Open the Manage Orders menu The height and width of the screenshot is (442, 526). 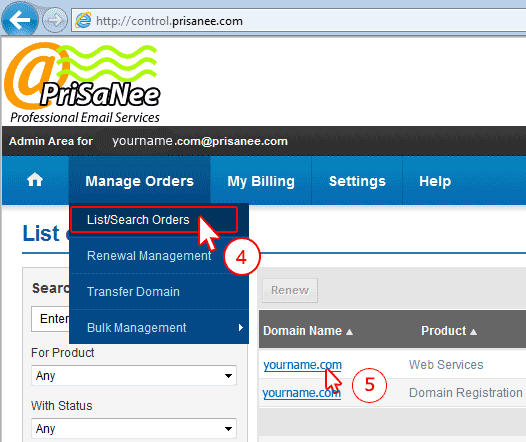(x=140, y=181)
